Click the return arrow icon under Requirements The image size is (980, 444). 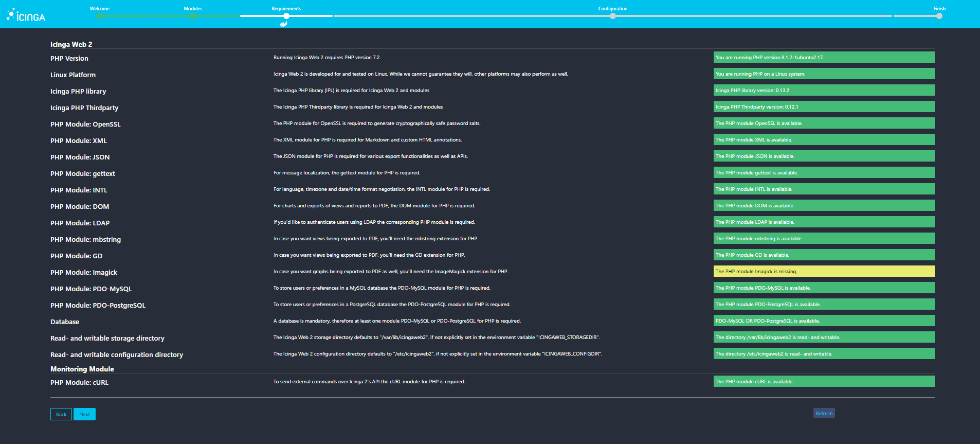[283, 24]
